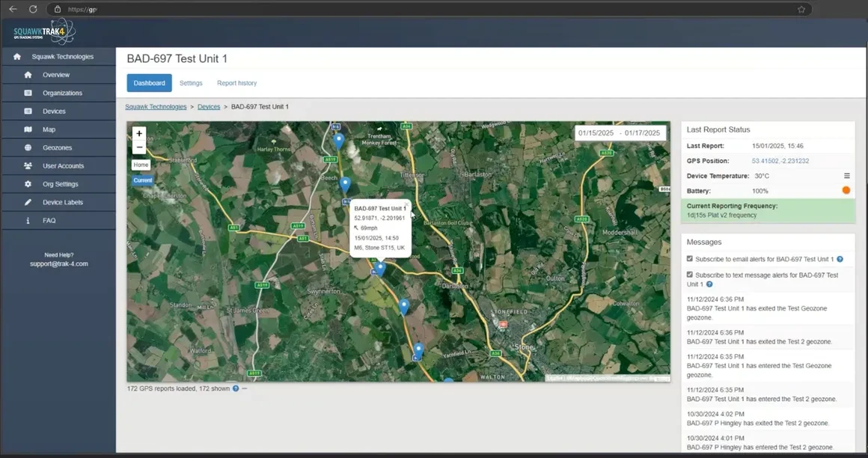Open the map date range picker
Screen dimensions: 868x458
(x=620, y=133)
